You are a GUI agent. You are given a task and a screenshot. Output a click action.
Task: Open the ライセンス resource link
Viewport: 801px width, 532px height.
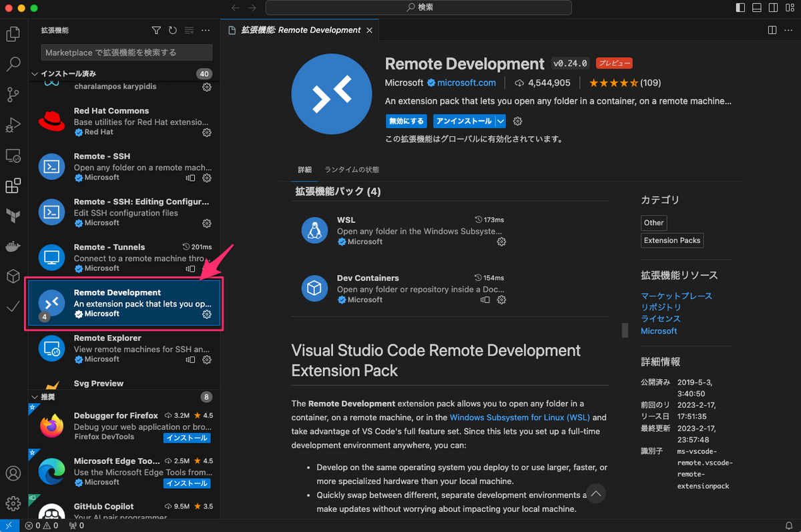661,319
